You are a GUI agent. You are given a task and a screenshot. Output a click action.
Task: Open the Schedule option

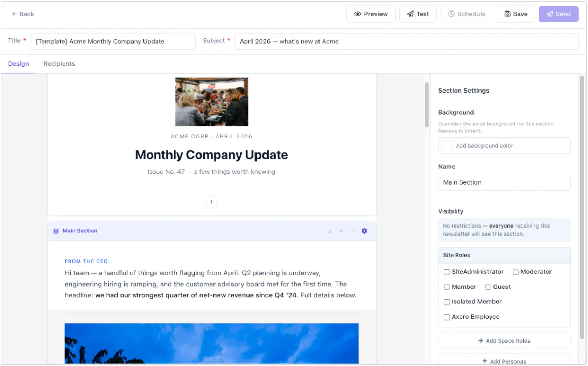[x=467, y=14]
